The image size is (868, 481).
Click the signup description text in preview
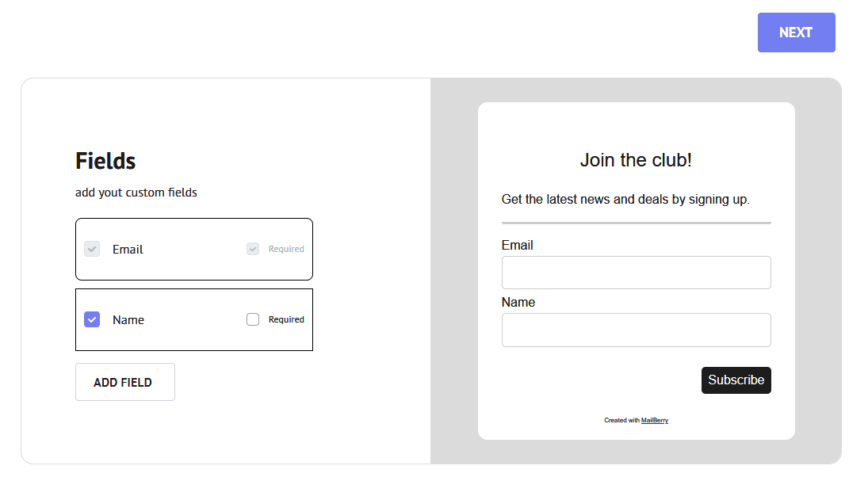click(x=625, y=200)
